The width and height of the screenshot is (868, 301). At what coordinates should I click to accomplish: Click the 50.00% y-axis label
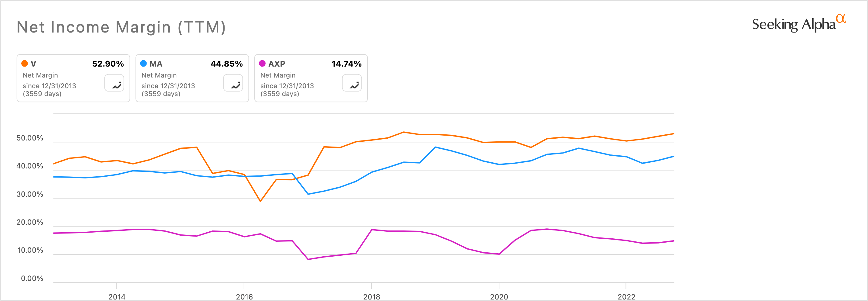tap(30, 138)
